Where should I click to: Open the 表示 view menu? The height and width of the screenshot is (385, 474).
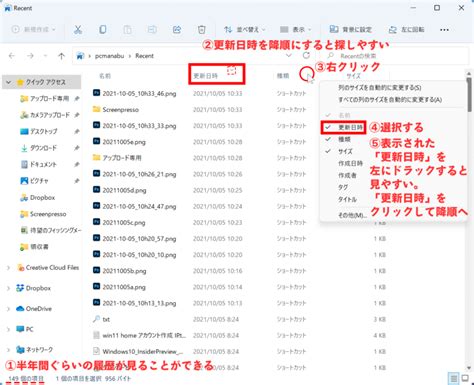click(x=295, y=30)
